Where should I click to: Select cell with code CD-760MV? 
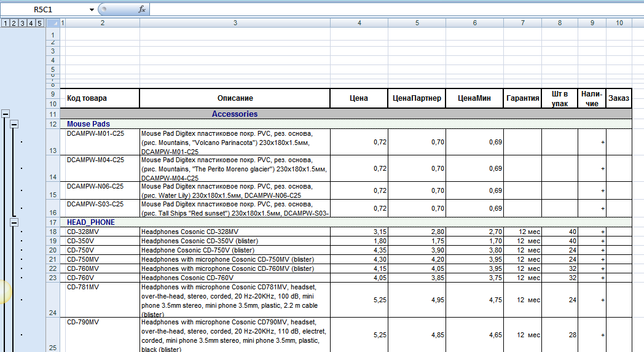tap(102, 268)
